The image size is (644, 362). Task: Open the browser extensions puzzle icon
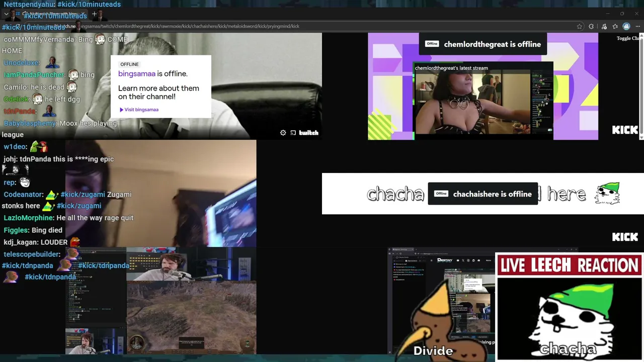(x=591, y=26)
